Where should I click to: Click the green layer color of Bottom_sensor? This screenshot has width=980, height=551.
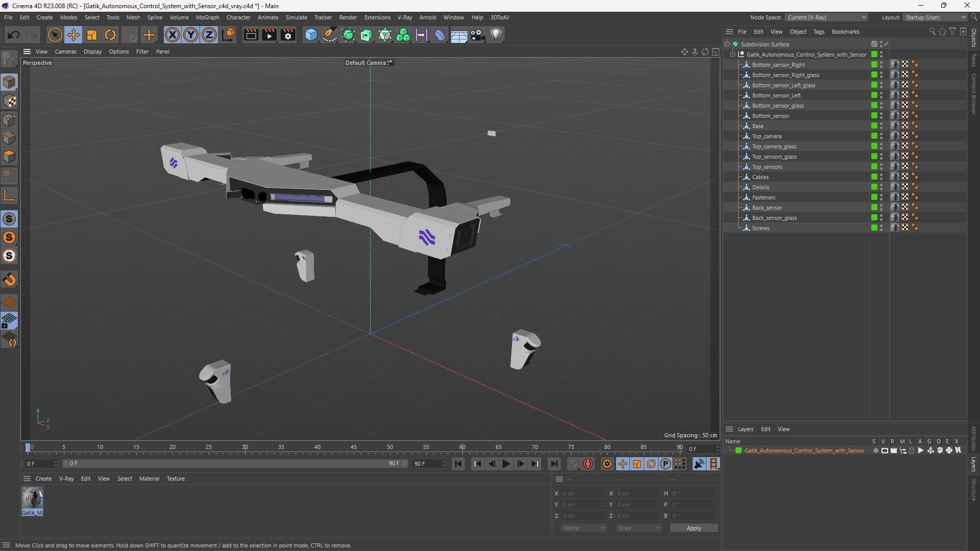(874, 116)
